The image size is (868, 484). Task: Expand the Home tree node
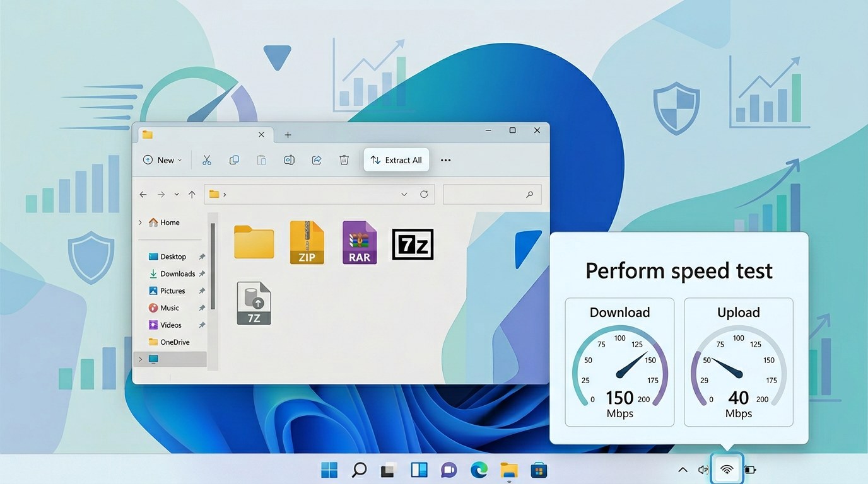(x=140, y=222)
